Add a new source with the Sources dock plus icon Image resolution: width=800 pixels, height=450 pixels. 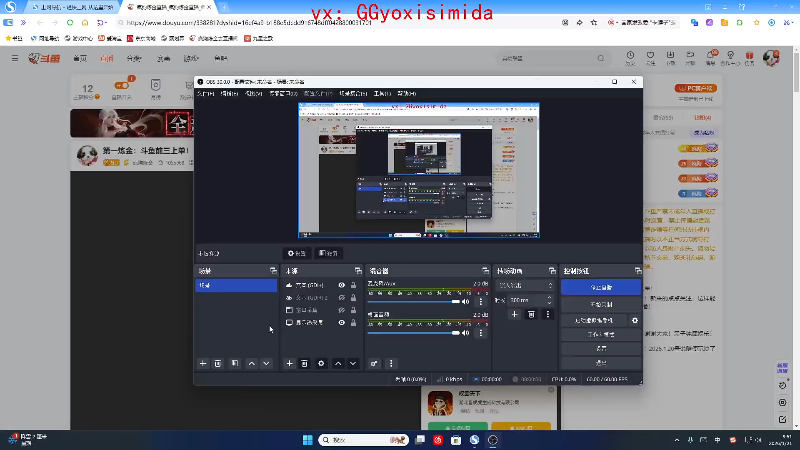(x=289, y=363)
